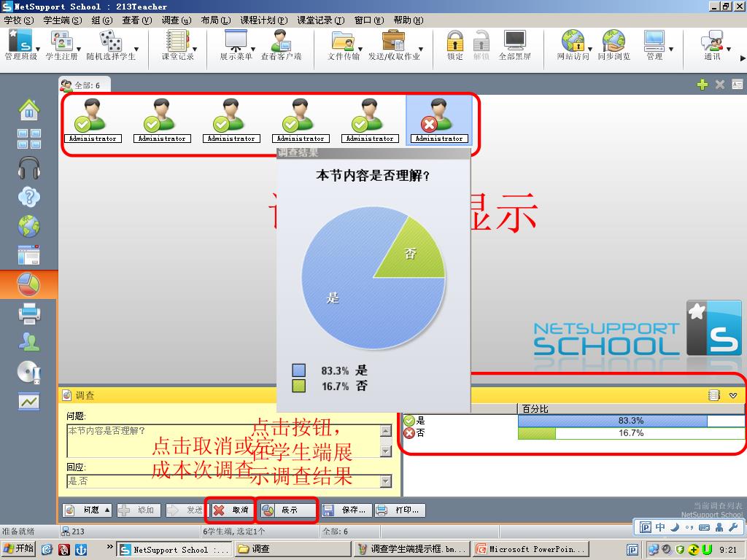747x560 pixels.
Task: Select the printer sidebar icon
Action: tap(29, 314)
